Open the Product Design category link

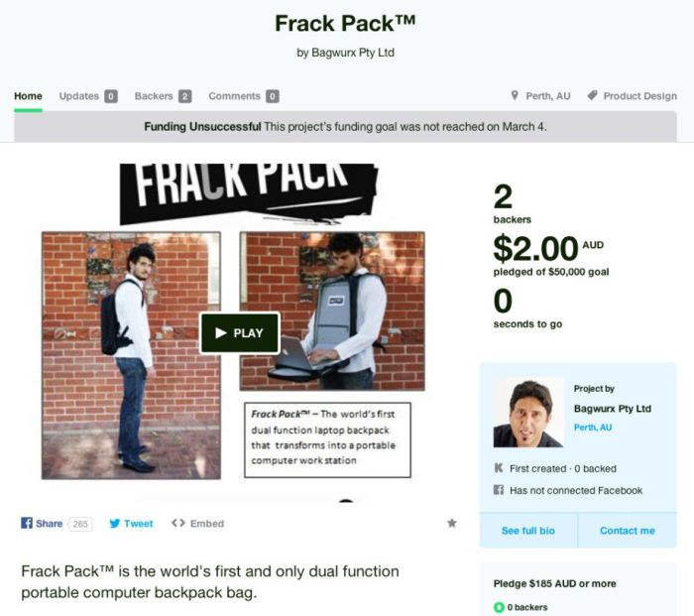(x=640, y=96)
